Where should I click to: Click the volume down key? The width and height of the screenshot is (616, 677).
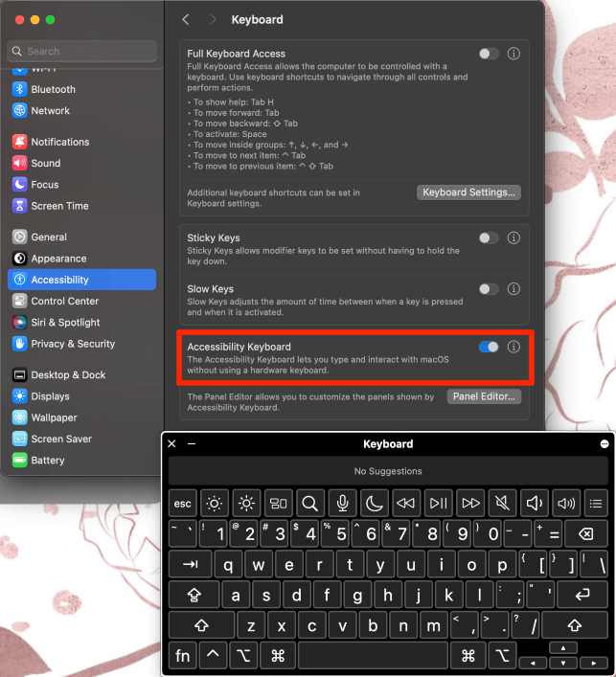[534, 503]
